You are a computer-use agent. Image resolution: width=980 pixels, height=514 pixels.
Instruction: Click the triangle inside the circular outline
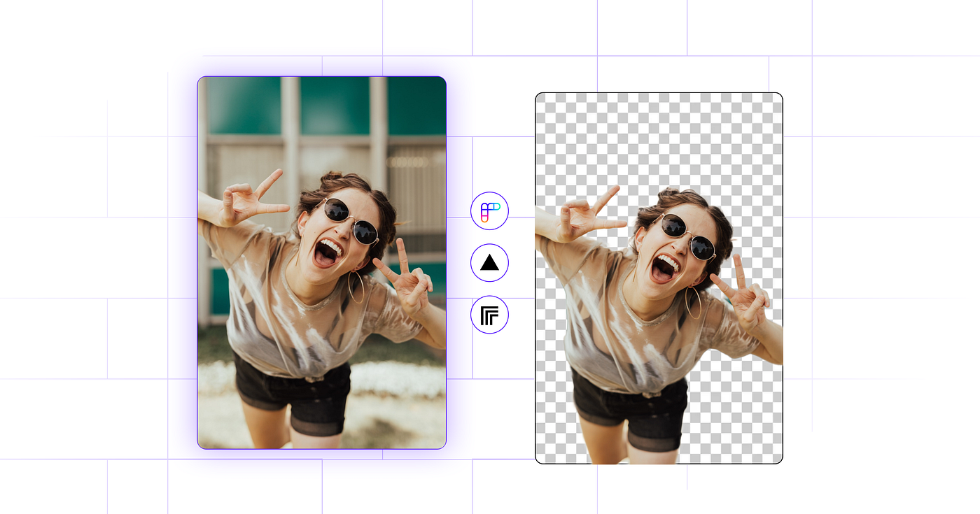point(490,263)
